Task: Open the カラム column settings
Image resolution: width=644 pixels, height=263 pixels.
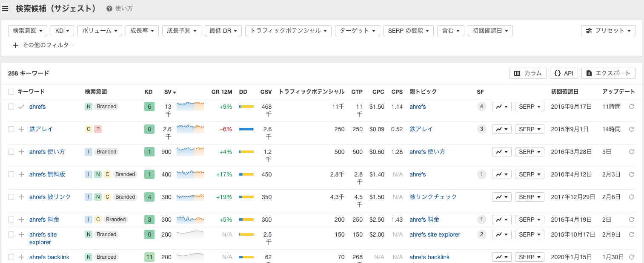Action: click(528, 73)
